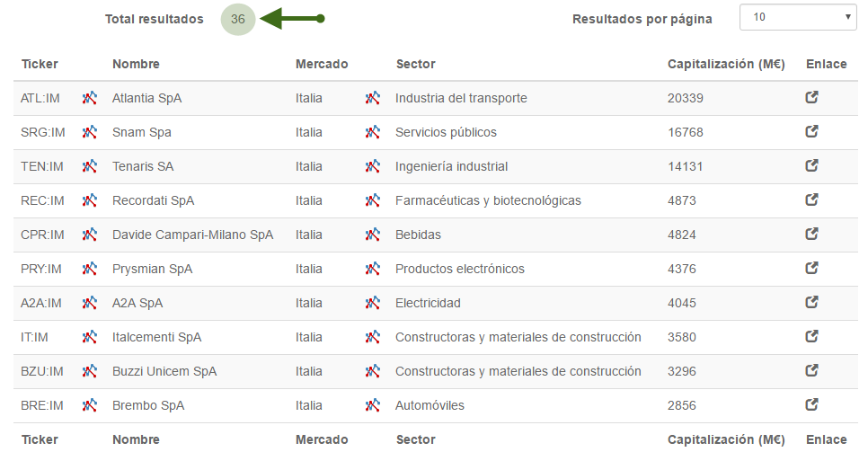This screenshot has width=868, height=452.
Task: Click chart icon next to BZU:IM ticker
Action: tap(90, 371)
